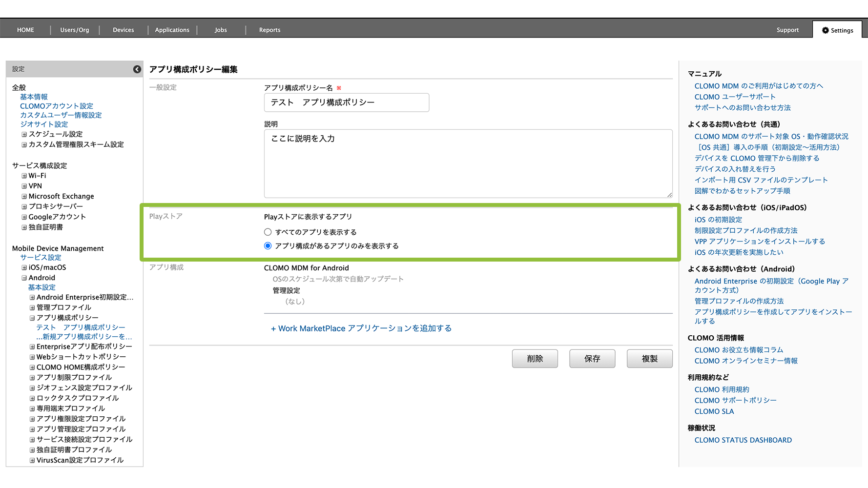Open the 基本情報 link under 全般

pos(34,97)
